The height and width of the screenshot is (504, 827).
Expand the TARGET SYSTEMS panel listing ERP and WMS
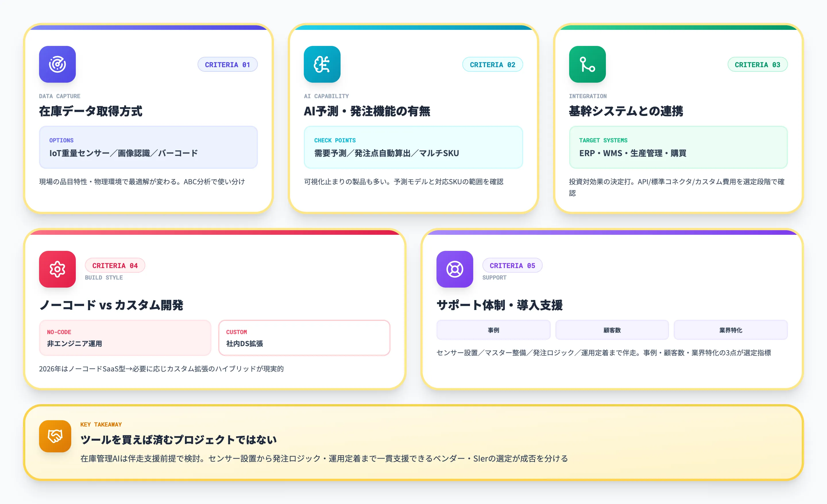pos(678,147)
